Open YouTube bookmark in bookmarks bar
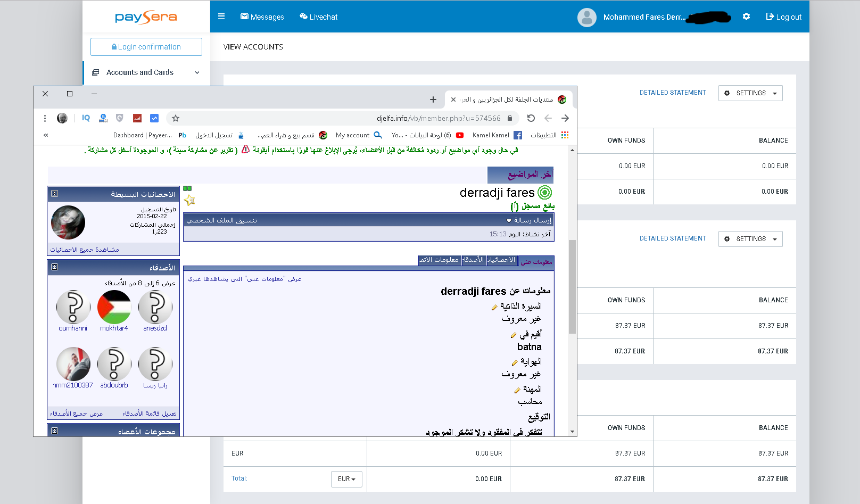The image size is (860, 504). (427, 135)
